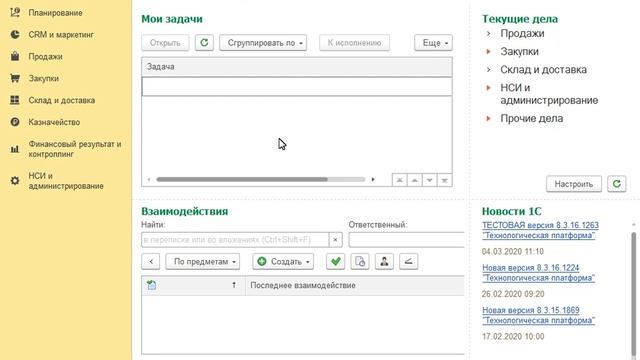Move down one task in list

click(x=429, y=180)
